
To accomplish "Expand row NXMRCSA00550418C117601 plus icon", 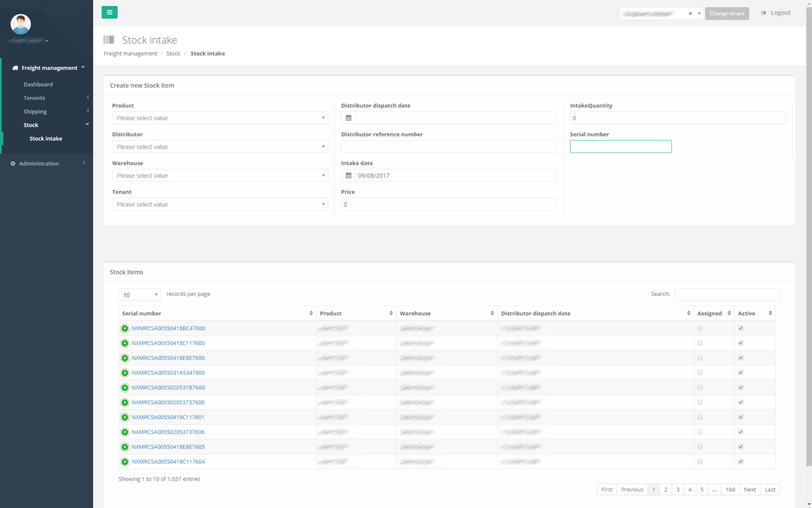I will (x=125, y=418).
